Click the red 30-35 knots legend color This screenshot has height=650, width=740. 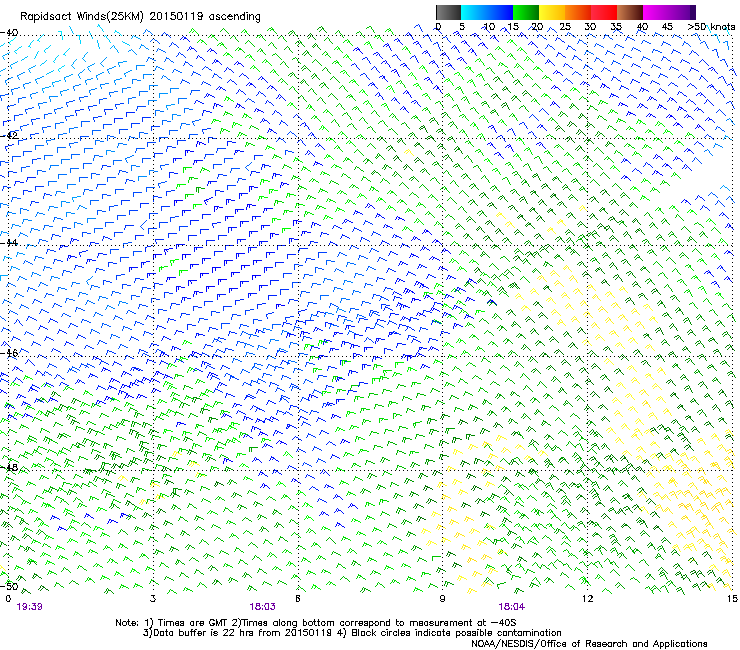(x=604, y=12)
